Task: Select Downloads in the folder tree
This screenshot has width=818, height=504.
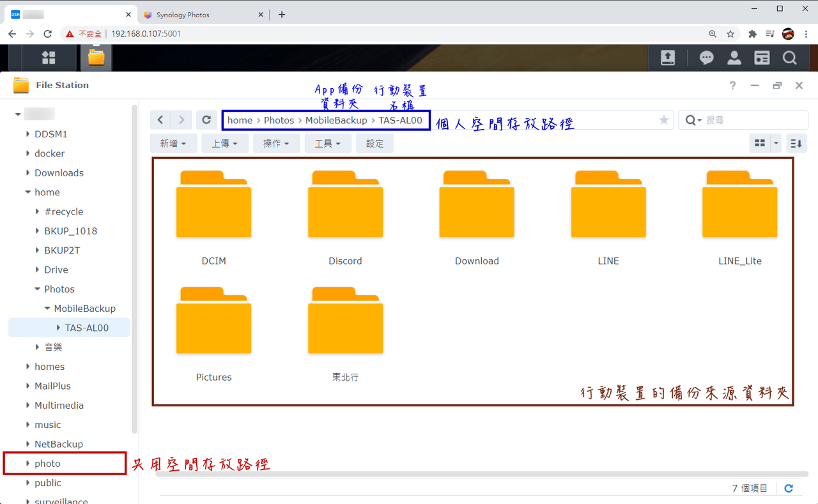Action: tap(59, 173)
